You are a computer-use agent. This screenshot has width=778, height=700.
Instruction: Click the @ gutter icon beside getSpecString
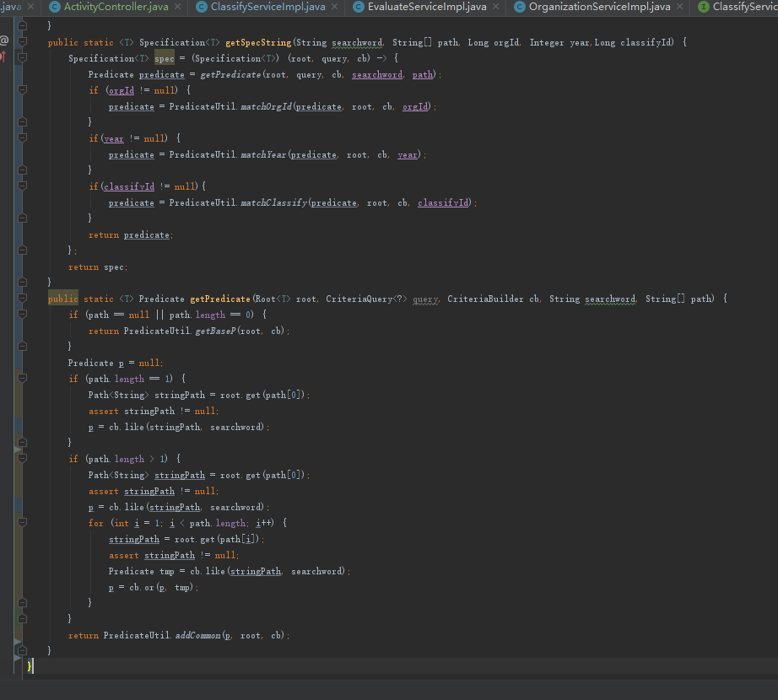pos(4,41)
